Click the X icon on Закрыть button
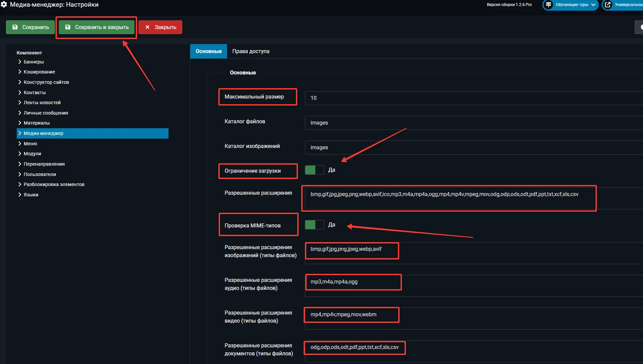Viewport: 643px width, 364px height. [x=147, y=27]
